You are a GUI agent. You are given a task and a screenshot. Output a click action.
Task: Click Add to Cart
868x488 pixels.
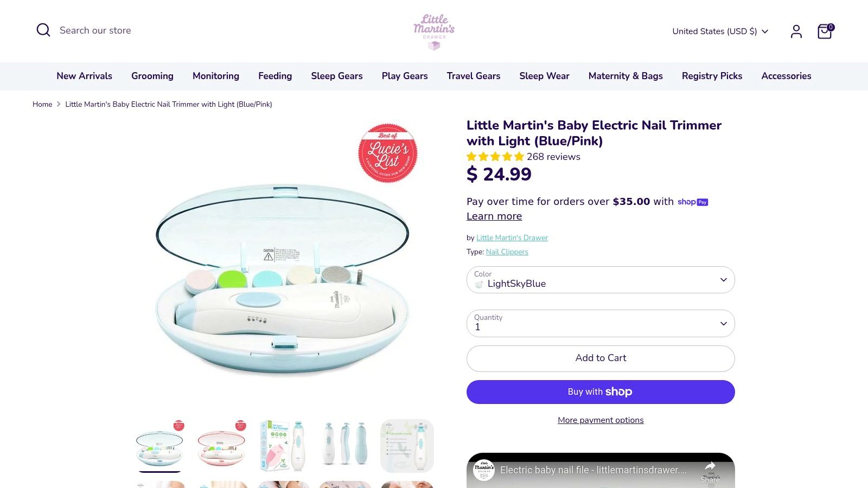(601, 358)
